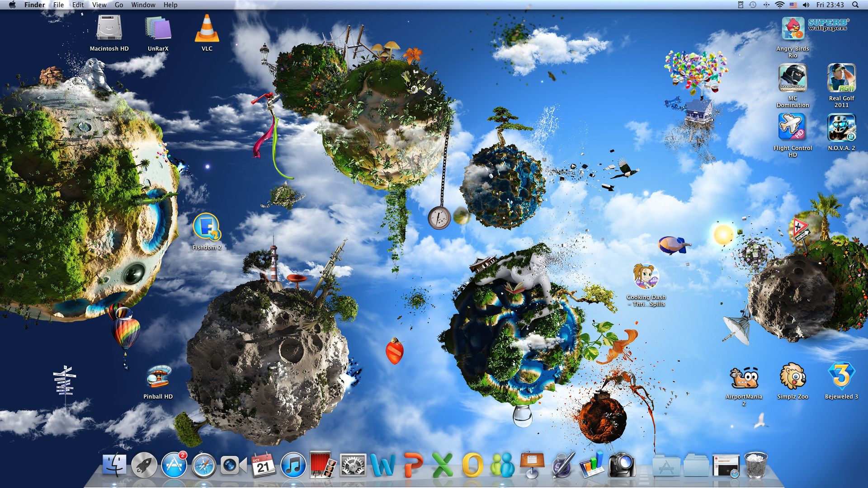868x488 pixels.
Task: Open Angry Birds Rio desktop icon
Action: pyautogui.click(x=793, y=29)
